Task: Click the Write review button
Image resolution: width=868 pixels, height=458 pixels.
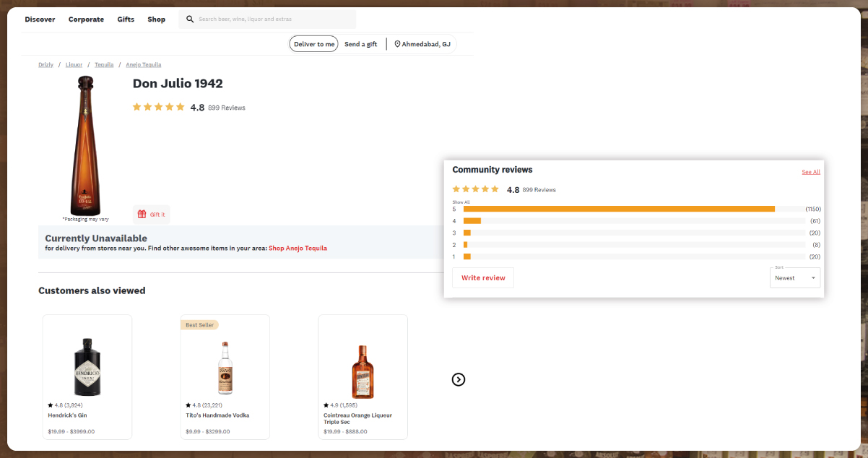Action: (x=483, y=278)
